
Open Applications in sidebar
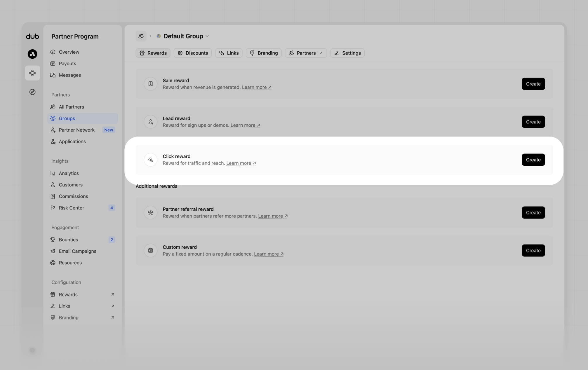pyautogui.click(x=83, y=141)
